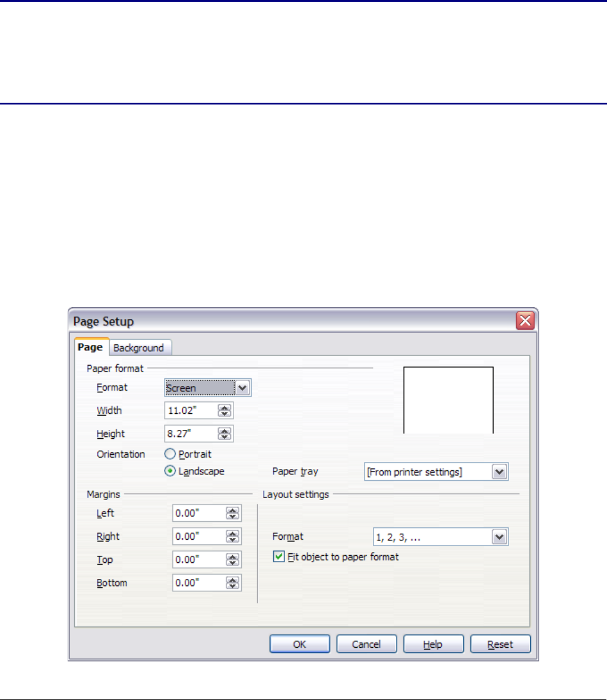This screenshot has width=607, height=700.
Task: Adjust the Width spinner arrows
Action: click(x=225, y=411)
